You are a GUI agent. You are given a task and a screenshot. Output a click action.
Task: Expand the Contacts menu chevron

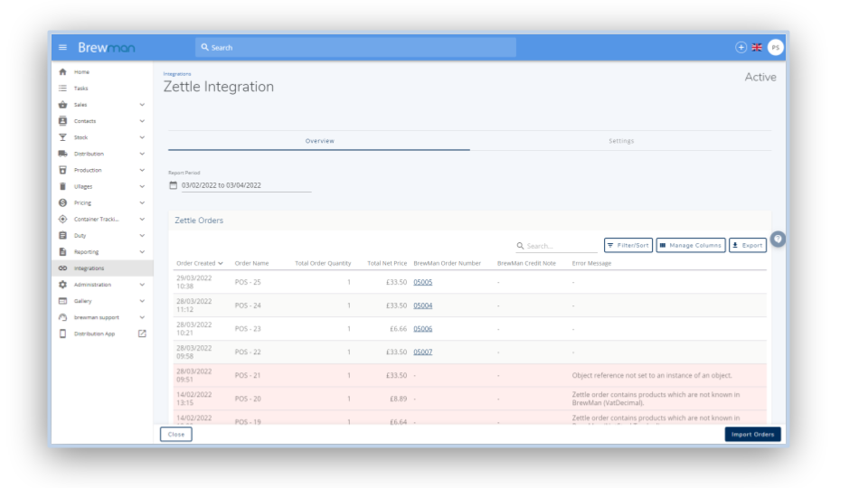142,120
